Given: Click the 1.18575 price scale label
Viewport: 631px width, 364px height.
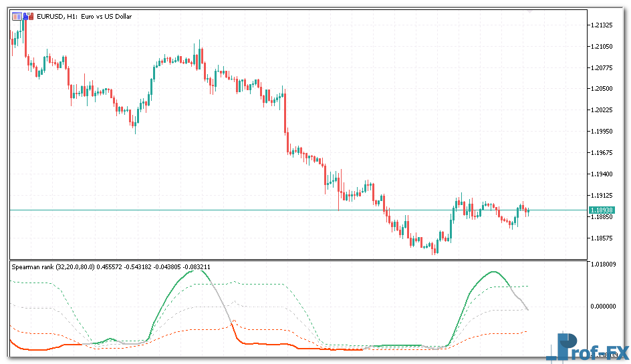Looking at the screenshot, I should coord(603,238).
